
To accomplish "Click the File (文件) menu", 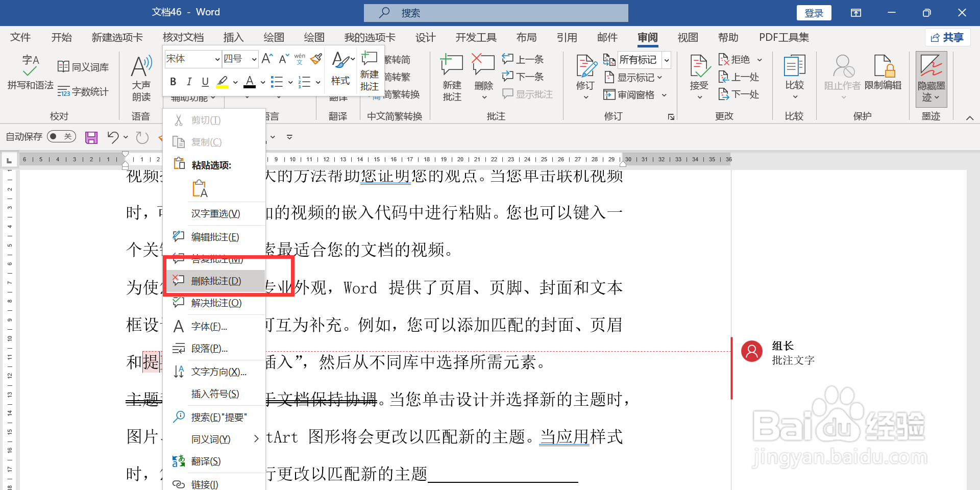I will 20,37.
